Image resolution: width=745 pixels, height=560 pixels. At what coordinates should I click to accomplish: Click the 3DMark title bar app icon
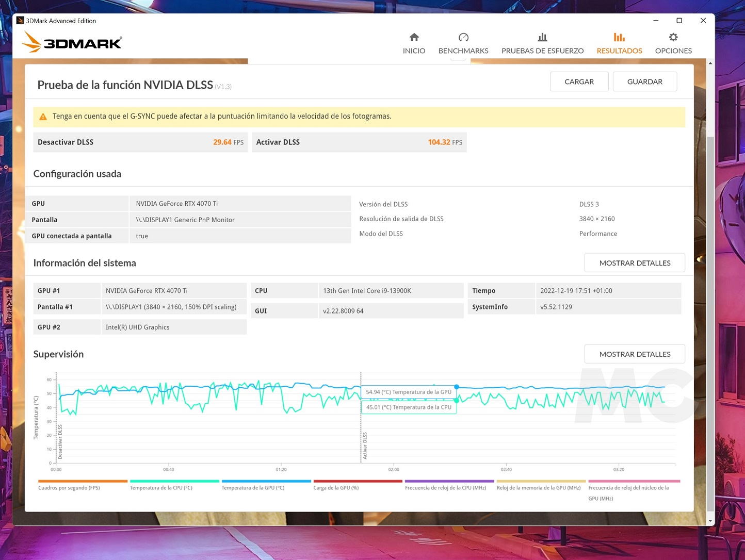(x=20, y=21)
